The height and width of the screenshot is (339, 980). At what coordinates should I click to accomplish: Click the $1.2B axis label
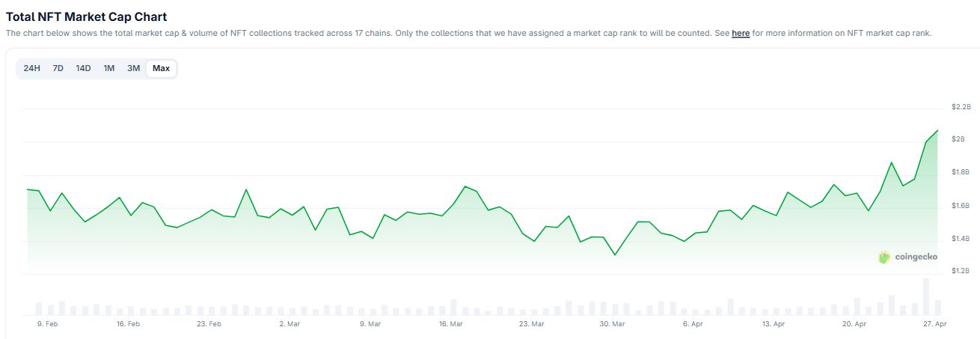coord(961,272)
